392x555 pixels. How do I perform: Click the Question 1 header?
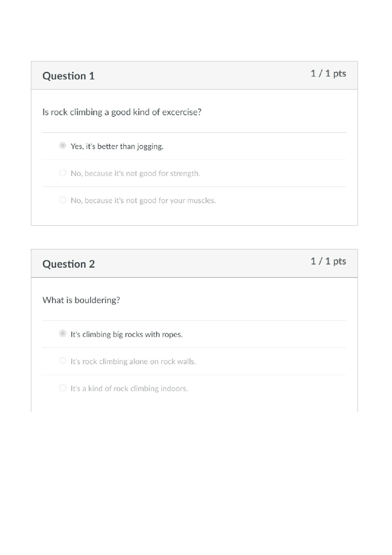(69, 76)
